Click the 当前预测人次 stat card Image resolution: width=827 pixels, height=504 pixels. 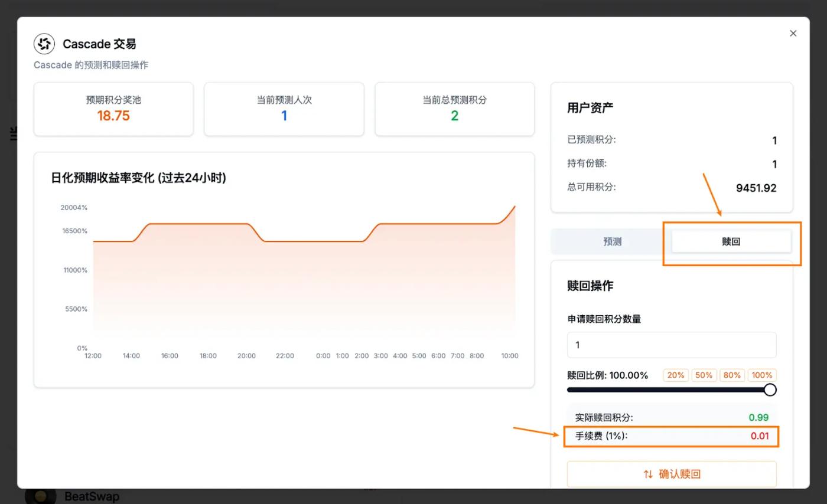[x=284, y=109]
